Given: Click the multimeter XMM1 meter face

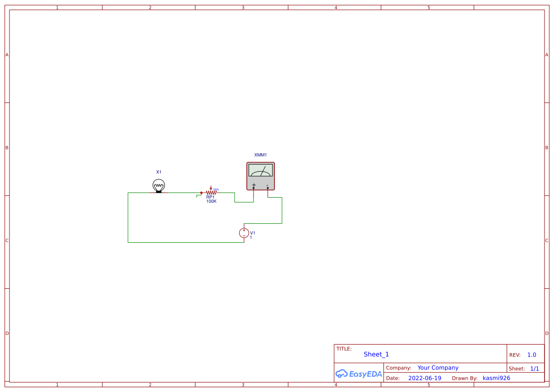Looking at the screenshot, I should [x=260, y=171].
